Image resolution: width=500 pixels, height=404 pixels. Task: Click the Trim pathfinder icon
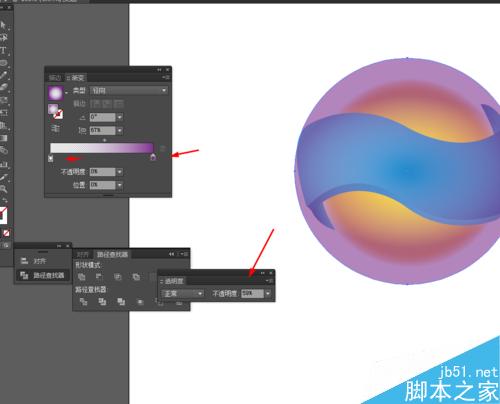click(102, 302)
